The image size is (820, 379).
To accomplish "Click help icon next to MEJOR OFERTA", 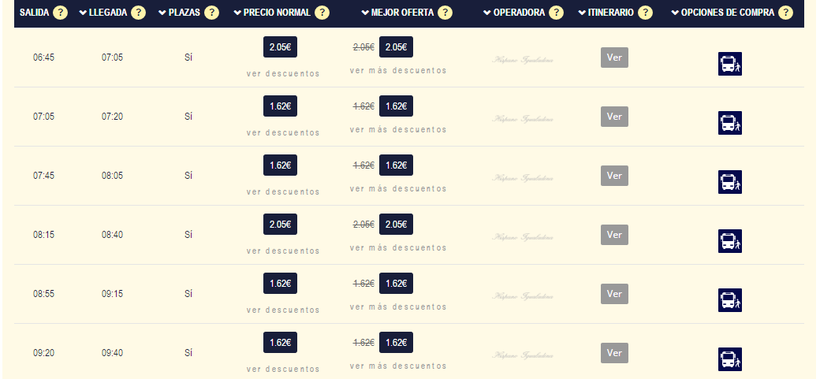I will tap(445, 13).
